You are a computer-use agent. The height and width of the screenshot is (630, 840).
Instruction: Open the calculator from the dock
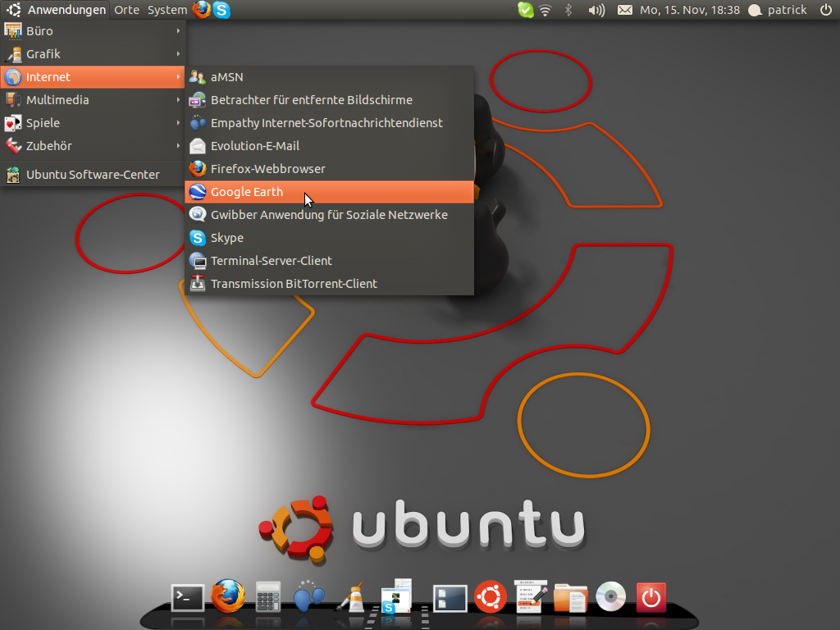point(268,597)
